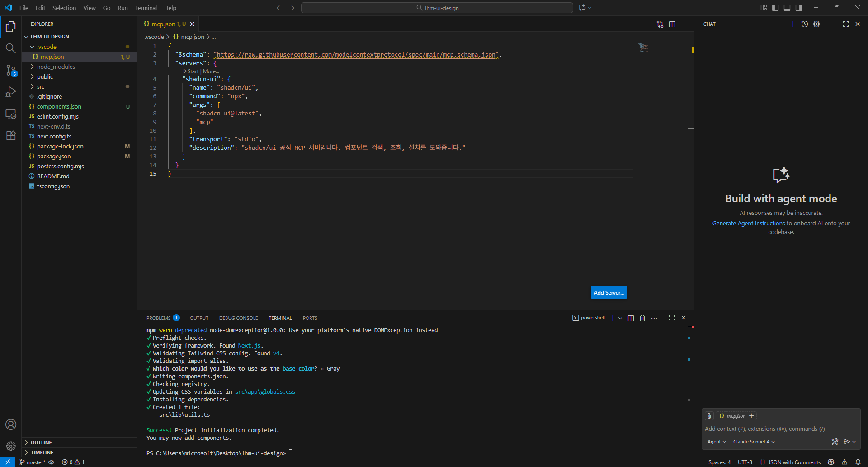Open the Extensions view
This screenshot has height=467, width=868.
click(x=10, y=135)
